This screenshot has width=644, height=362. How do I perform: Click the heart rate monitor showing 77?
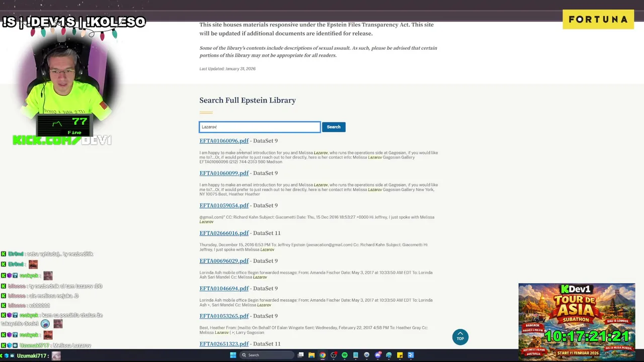64,126
